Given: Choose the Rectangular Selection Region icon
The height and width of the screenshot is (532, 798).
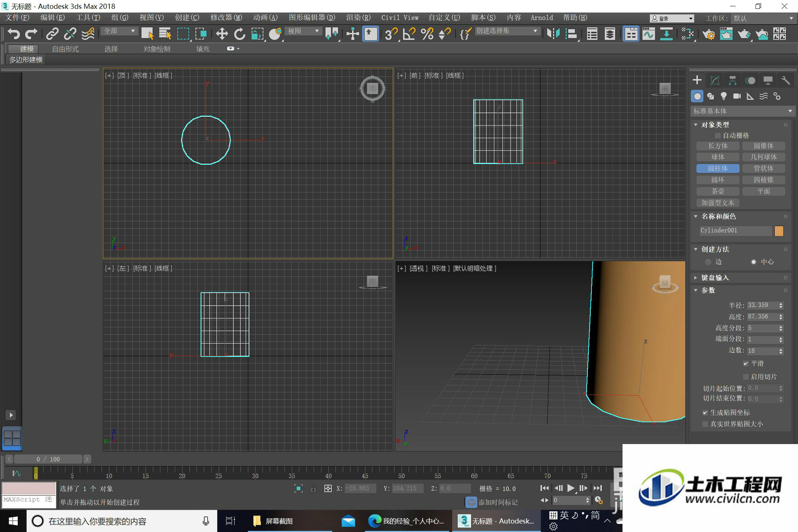Looking at the screenshot, I should coord(183,34).
